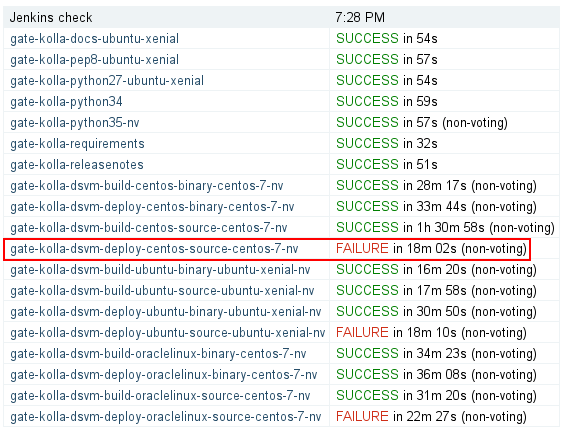Open failed gate-kolla-dsvm-deploy-ubuntu-source-ubuntu-xenial-nv job

[x=167, y=333]
